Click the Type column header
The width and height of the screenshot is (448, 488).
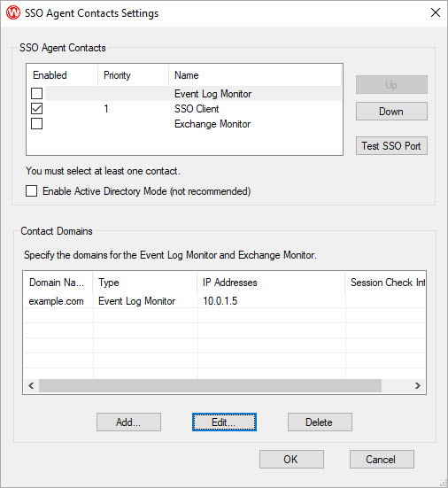tap(145, 283)
